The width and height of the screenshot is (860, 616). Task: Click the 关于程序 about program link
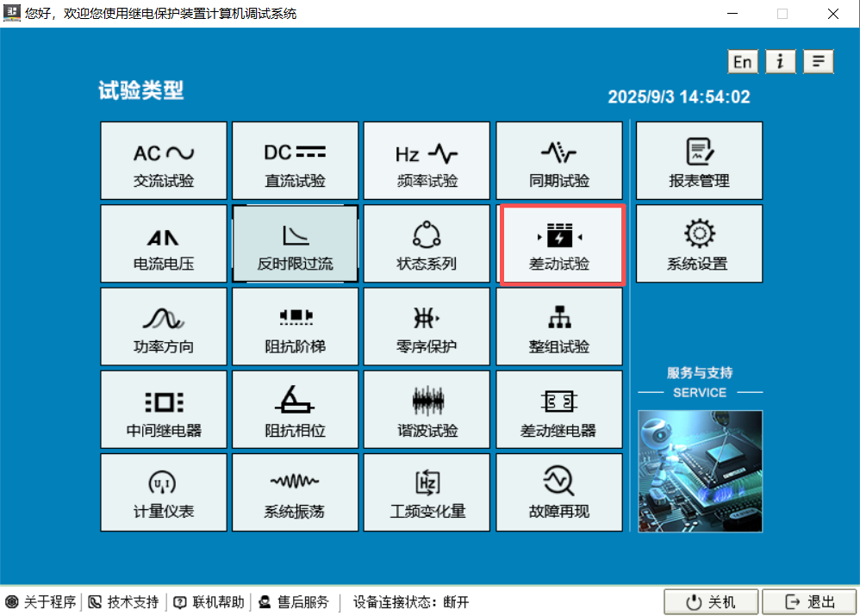pos(41,601)
